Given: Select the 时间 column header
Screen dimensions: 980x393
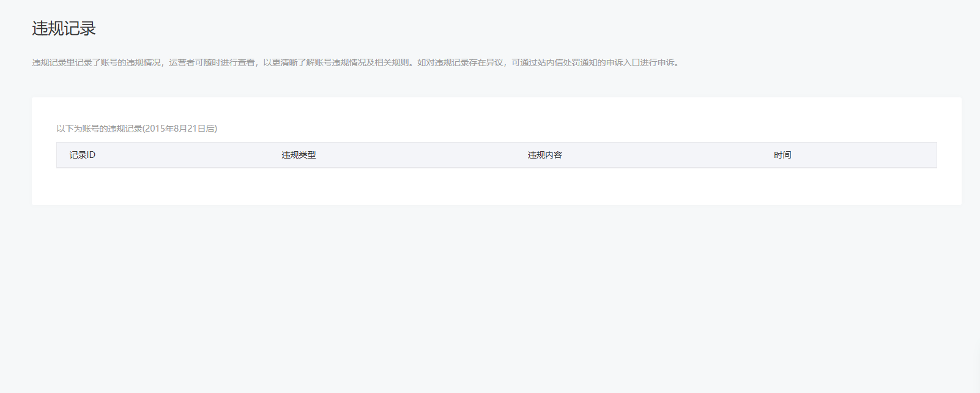Looking at the screenshot, I should click(x=782, y=155).
